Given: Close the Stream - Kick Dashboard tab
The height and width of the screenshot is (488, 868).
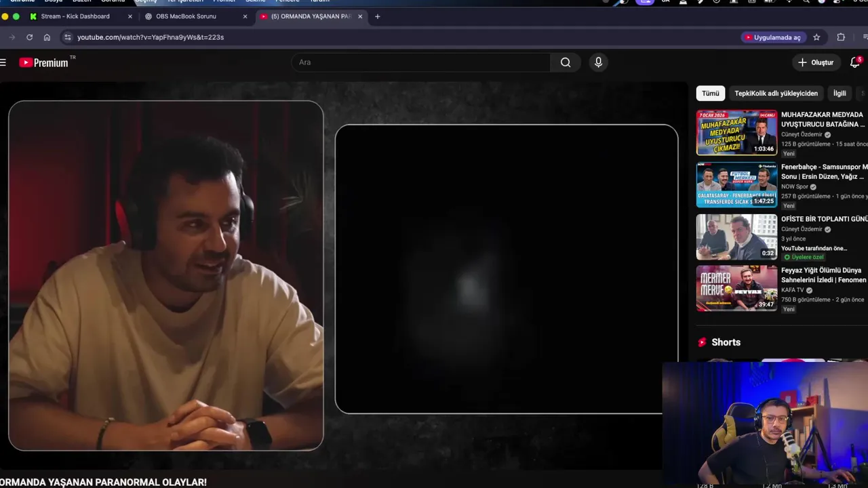Looking at the screenshot, I should [130, 16].
